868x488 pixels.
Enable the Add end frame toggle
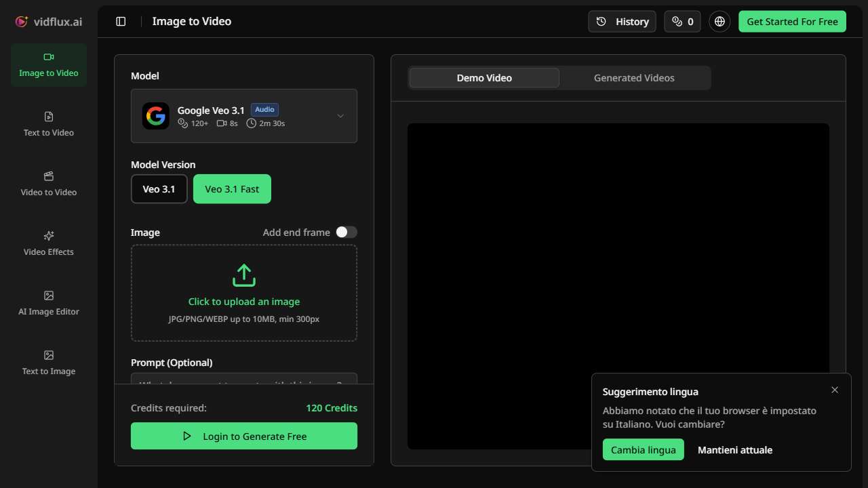point(347,232)
